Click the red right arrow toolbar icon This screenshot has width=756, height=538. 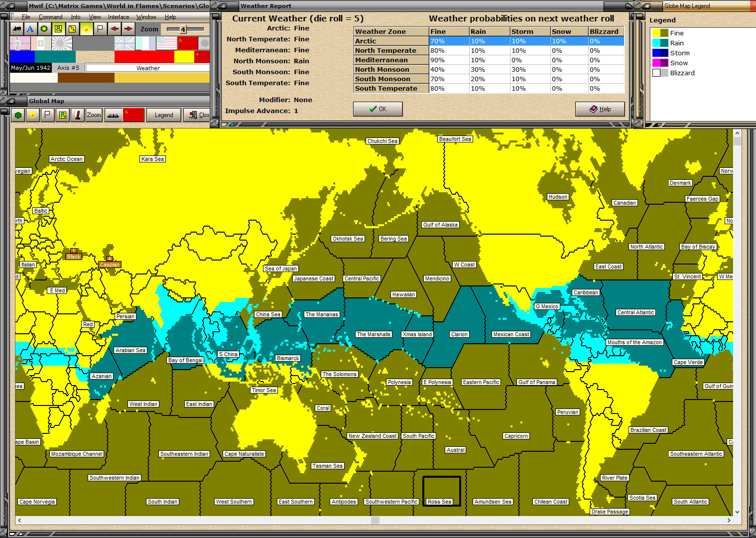tap(128, 29)
